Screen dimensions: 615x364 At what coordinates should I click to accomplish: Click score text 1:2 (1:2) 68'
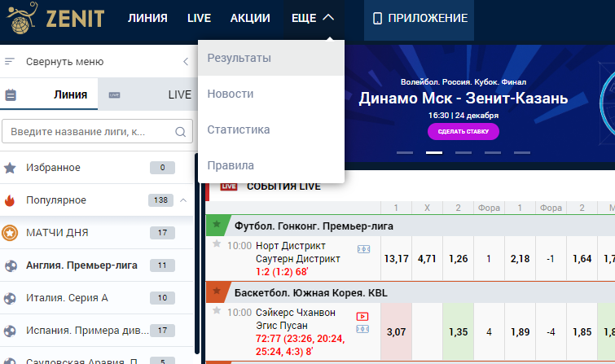(282, 272)
